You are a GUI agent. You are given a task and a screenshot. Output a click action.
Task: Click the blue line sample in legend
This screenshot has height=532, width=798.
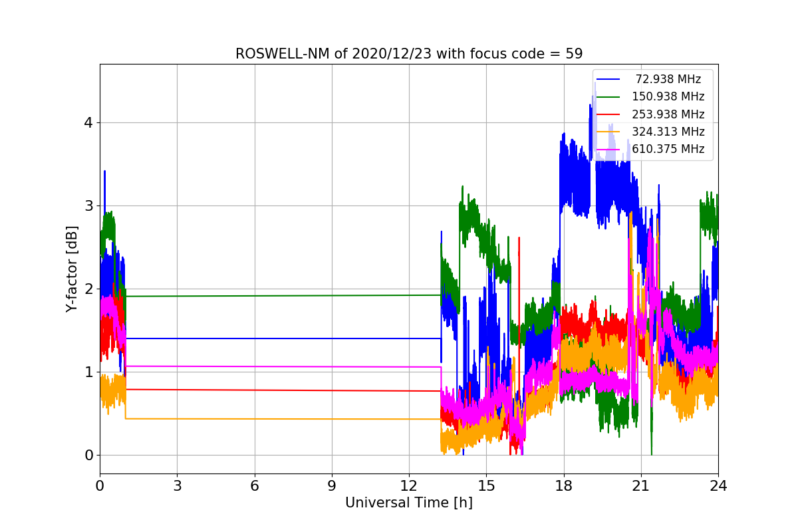pos(608,79)
